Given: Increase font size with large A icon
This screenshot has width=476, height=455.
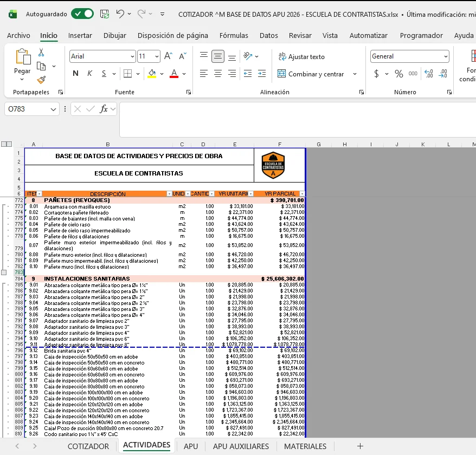Looking at the screenshot, I should [x=168, y=56].
